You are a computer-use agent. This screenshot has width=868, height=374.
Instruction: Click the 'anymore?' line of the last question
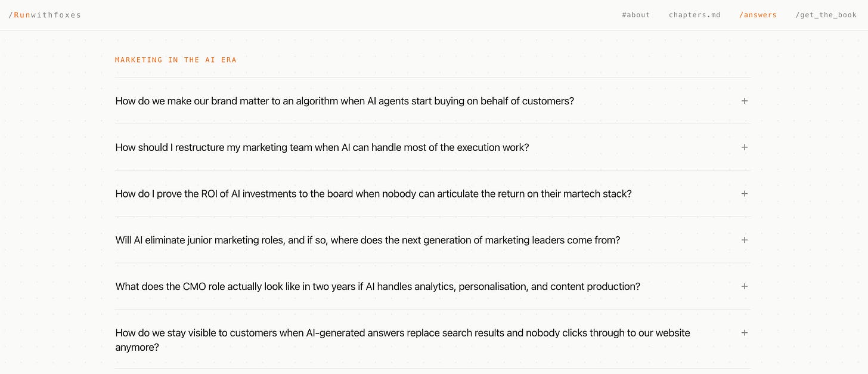point(137,347)
